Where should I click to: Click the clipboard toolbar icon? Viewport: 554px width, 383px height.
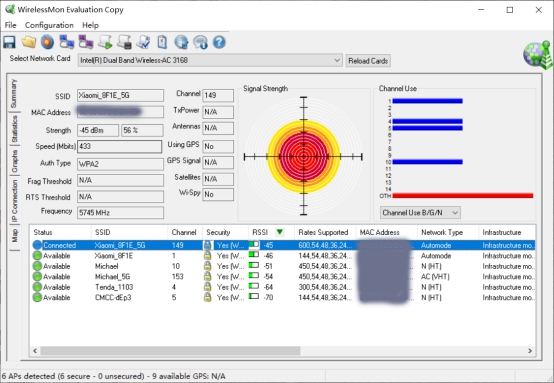point(162,42)
